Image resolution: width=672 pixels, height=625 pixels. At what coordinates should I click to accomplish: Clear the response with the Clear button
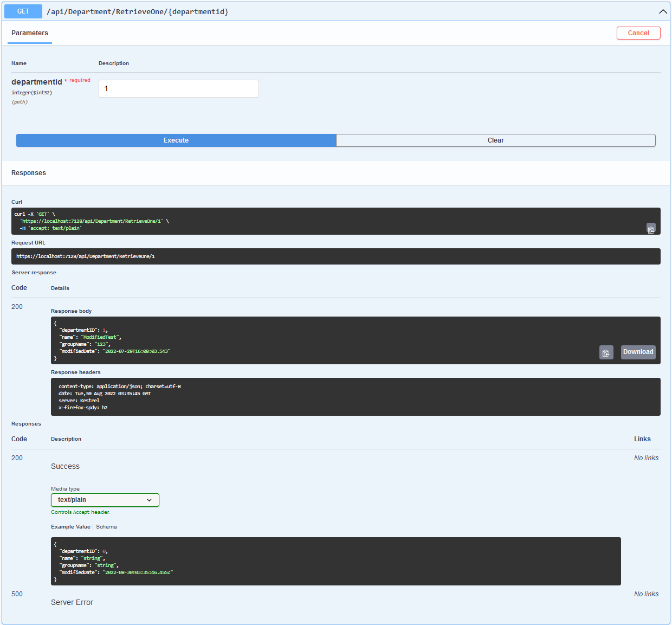[x=495, y=140]
